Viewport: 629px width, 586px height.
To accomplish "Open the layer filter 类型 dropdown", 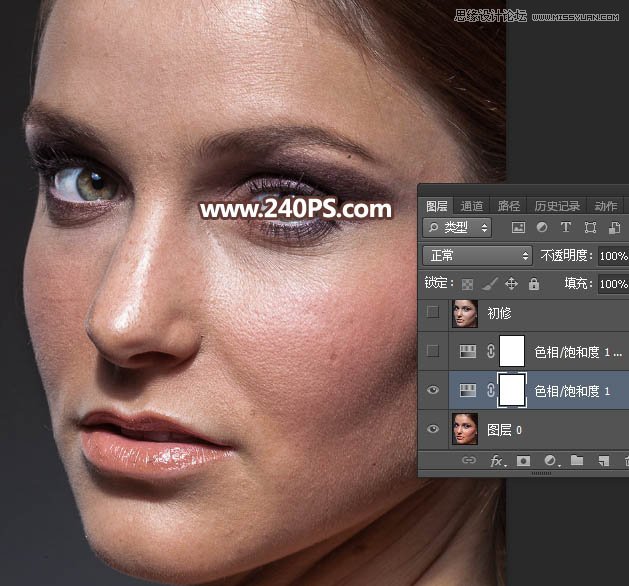I will click(457, 228).
